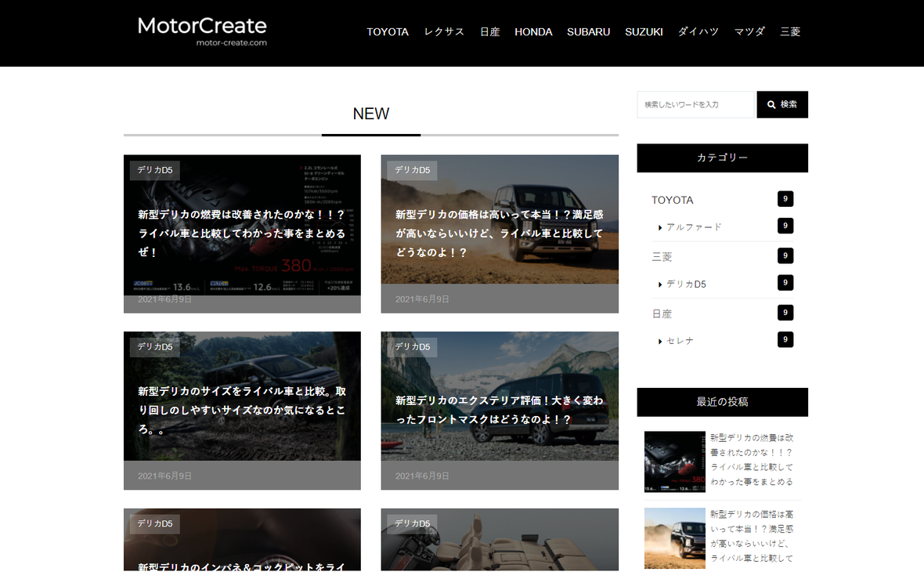The image size is (924, 572).
Task: Click the MotorCreate site logo
Action: pyautogui.click(x=202, y=32)
